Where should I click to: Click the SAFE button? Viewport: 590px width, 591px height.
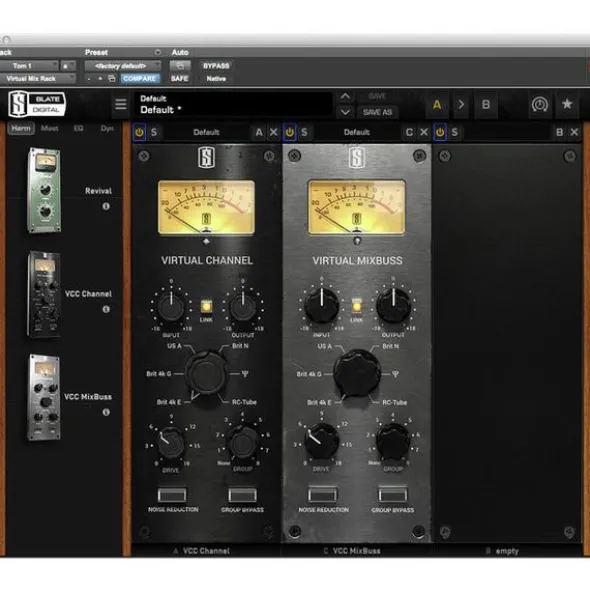pos(179,78)
